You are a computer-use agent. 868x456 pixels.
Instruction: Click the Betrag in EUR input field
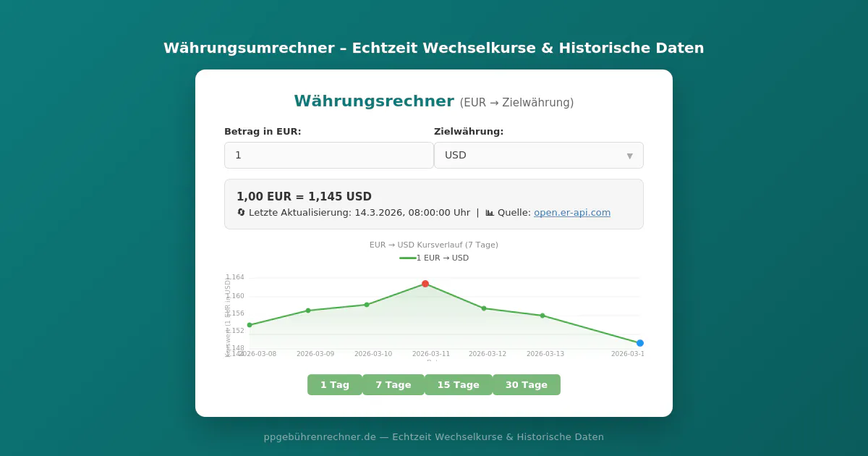pos(329,155)
